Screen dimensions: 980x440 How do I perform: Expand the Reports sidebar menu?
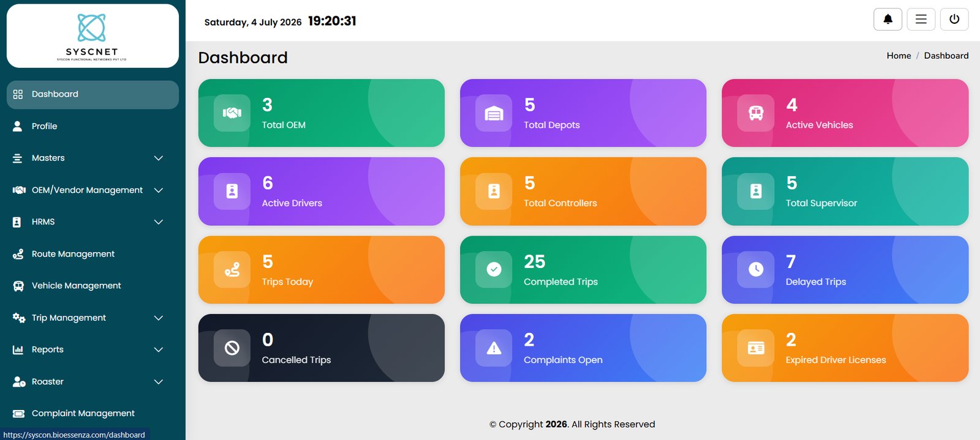[92, 349]
